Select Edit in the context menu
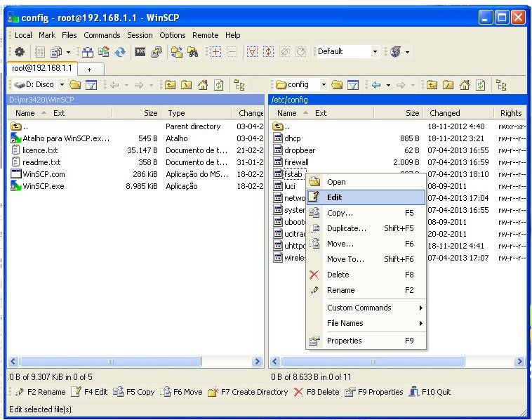 click(334, 197)
